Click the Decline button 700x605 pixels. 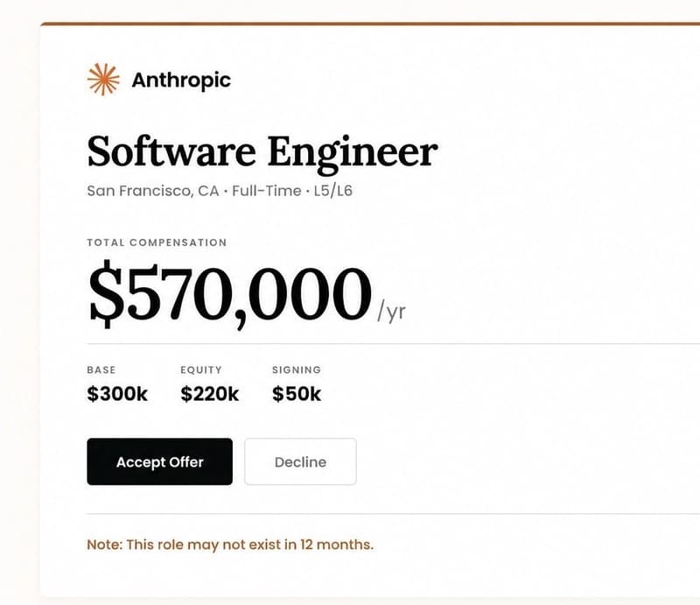(300, 461)
